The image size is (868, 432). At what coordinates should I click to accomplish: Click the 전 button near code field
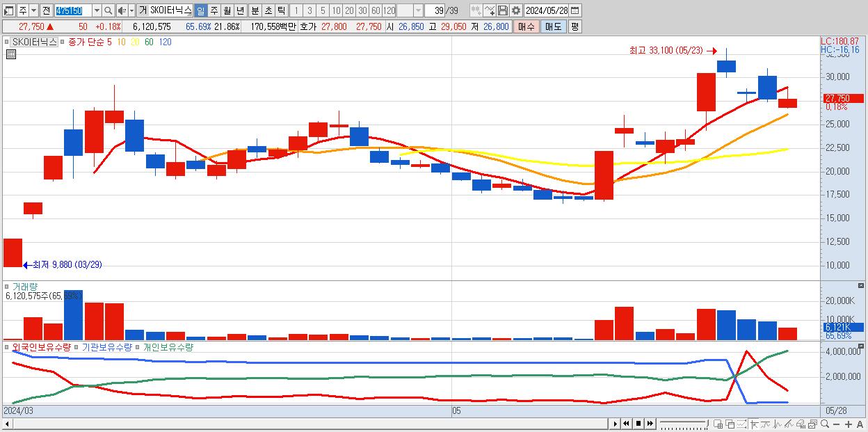(46, 10)
